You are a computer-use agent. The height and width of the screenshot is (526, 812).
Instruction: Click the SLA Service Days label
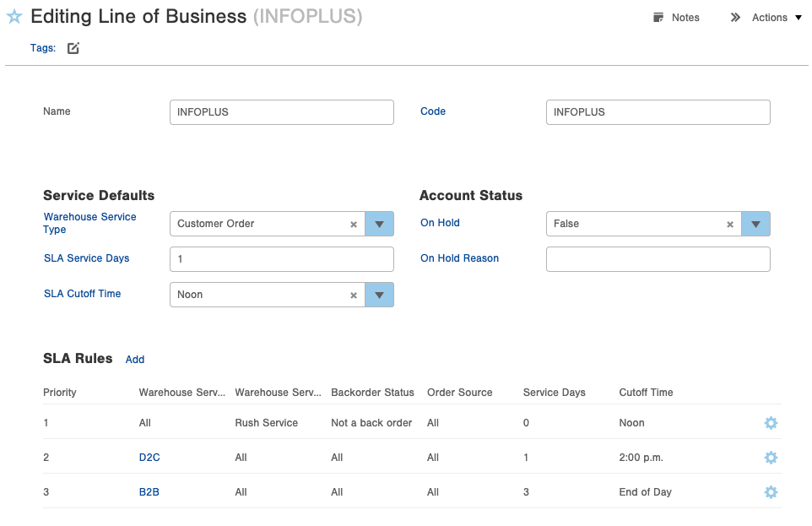click(x=86, y=258)
